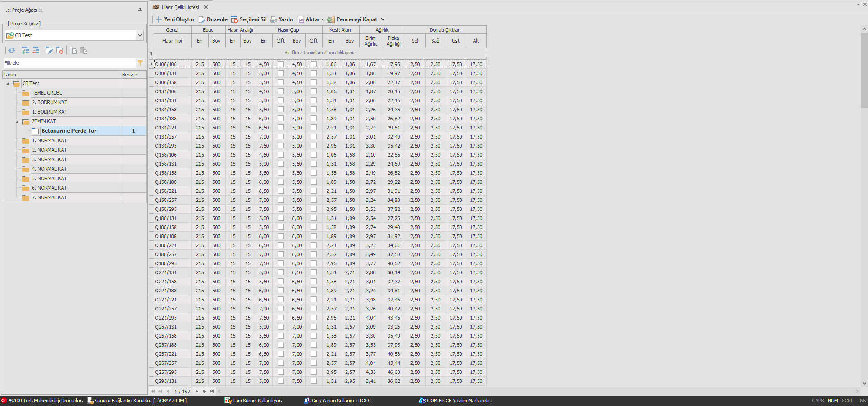868x406 pixels.
Task: Toggle first Çift checkbox in Q257/257 row
Action: [x=280, y=363]
